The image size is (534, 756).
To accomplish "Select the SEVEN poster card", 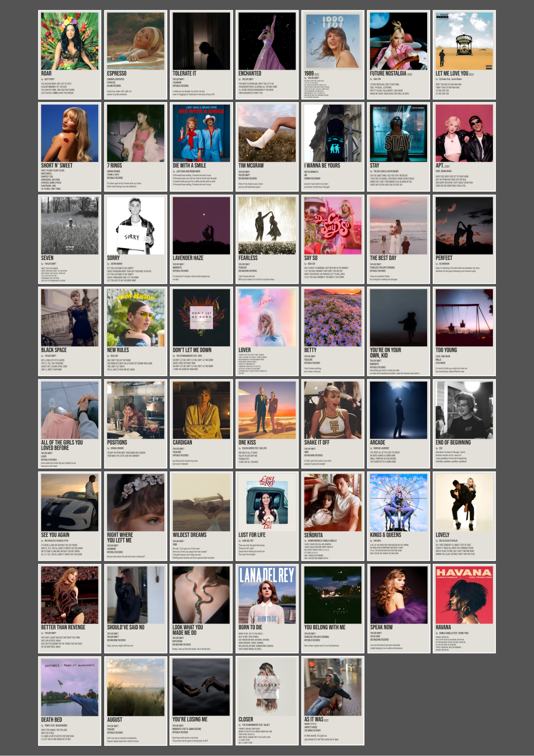I will click(x=69, y=239).
